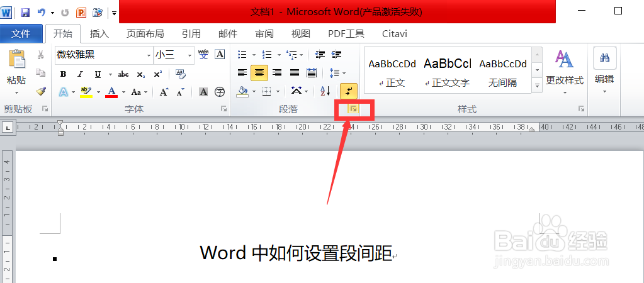Align text left
644x283 pixels.
pos(242,73)
